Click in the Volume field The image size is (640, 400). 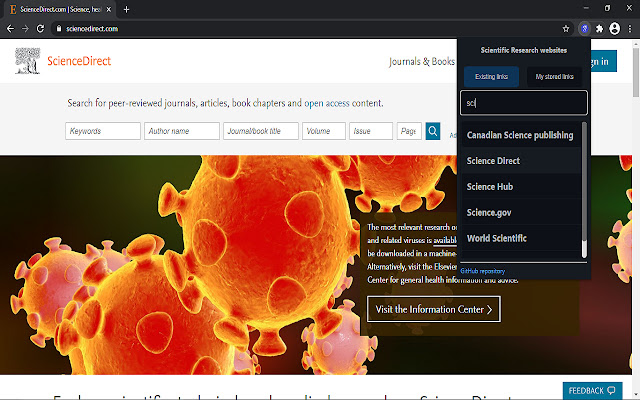tap(324, 131)
